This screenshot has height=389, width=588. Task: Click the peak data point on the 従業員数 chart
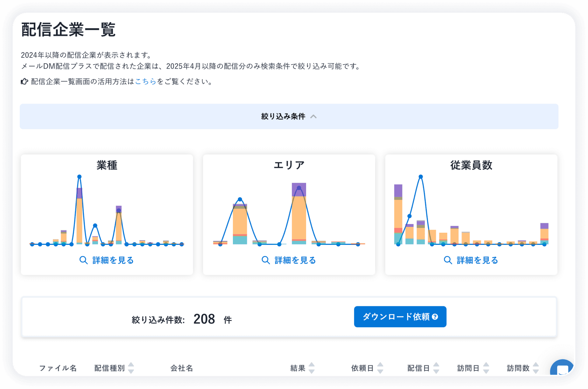tap(421, 177)
